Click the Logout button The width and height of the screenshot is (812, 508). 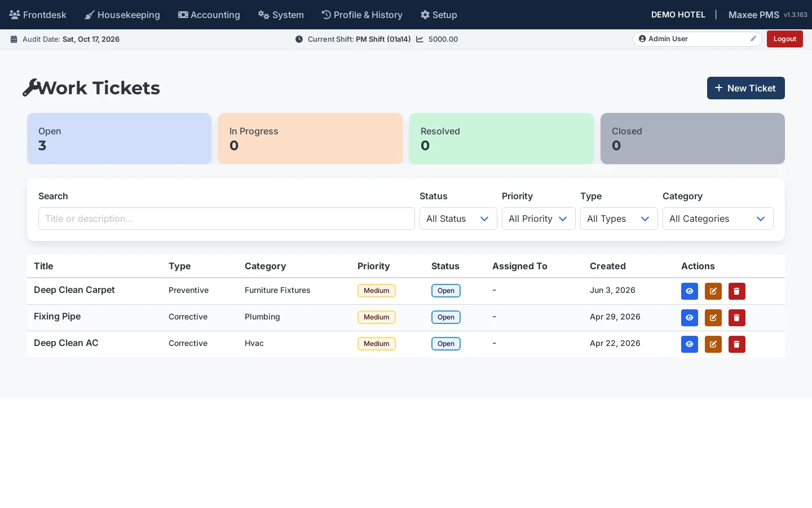click(x=784, y=39)
